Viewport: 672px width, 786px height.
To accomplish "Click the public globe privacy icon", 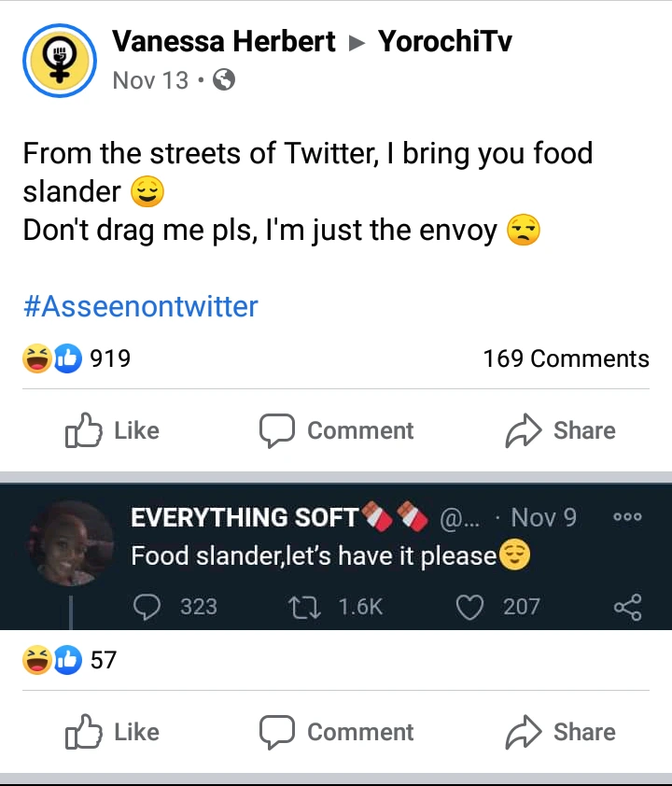I will tap(224, 80).
